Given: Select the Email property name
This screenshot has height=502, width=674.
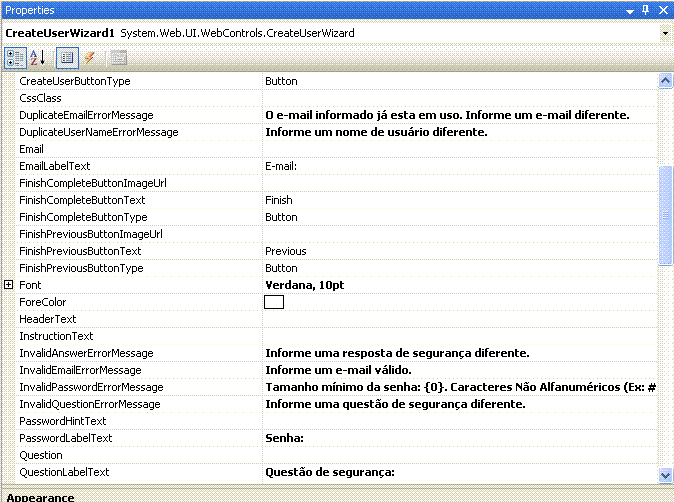Looking at the screenshot, I should (x=31, y=149).
